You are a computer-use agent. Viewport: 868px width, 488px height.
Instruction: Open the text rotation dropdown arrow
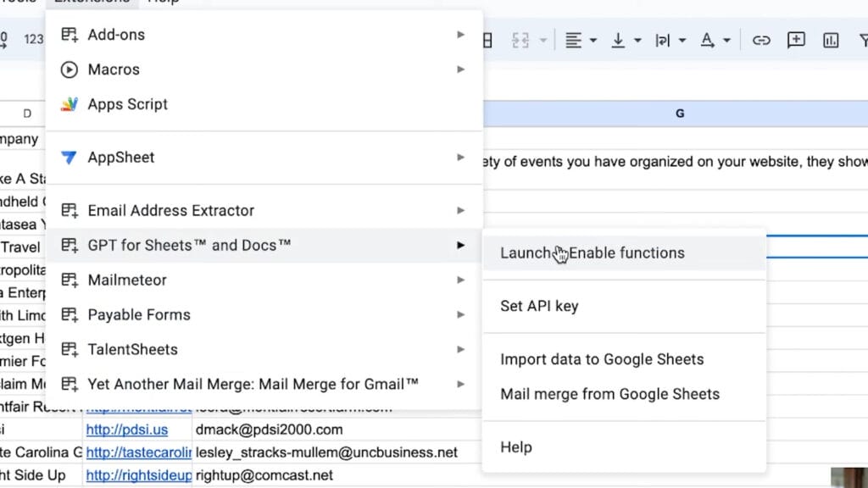(726, 41)
